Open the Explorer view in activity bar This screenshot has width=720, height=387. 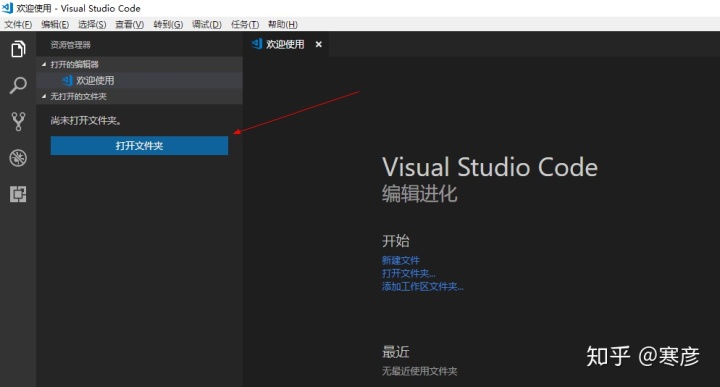click(18, 49)
